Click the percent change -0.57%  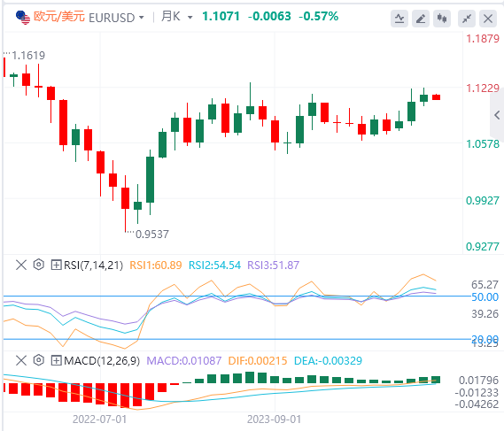[319, 17]
